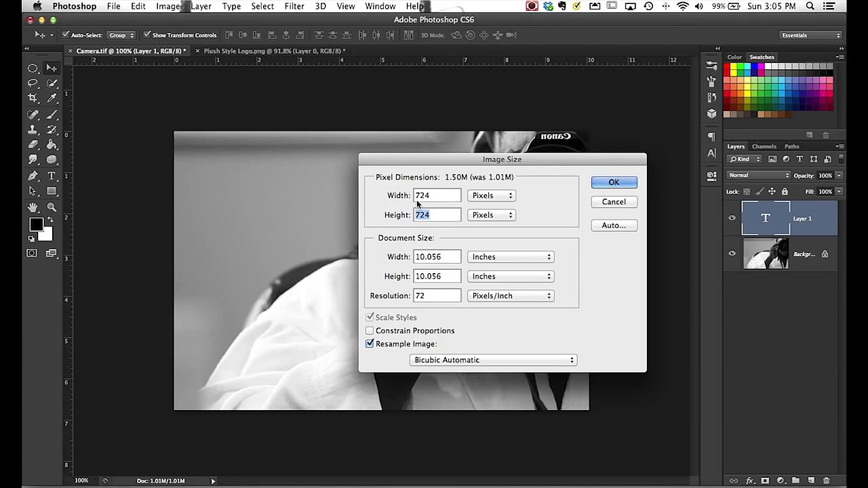This screenshot has height=488, width=868.
Task: Toggle Constrain Proportions checkbox
Action: point(370,331)
